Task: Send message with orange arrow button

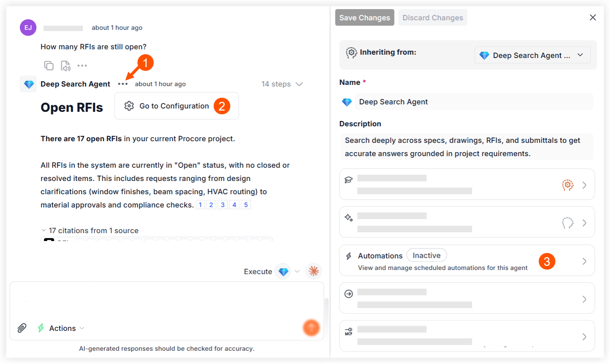Action: point(311,328)
